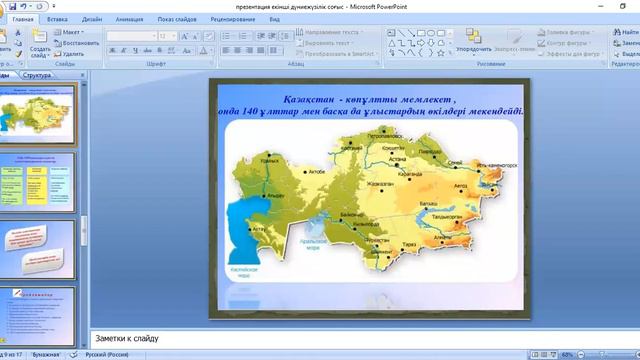Toggle strikethrough text formatting
The height and width of the screenshot is (360, 640).
pyautogui.click(x=148, y=50)
